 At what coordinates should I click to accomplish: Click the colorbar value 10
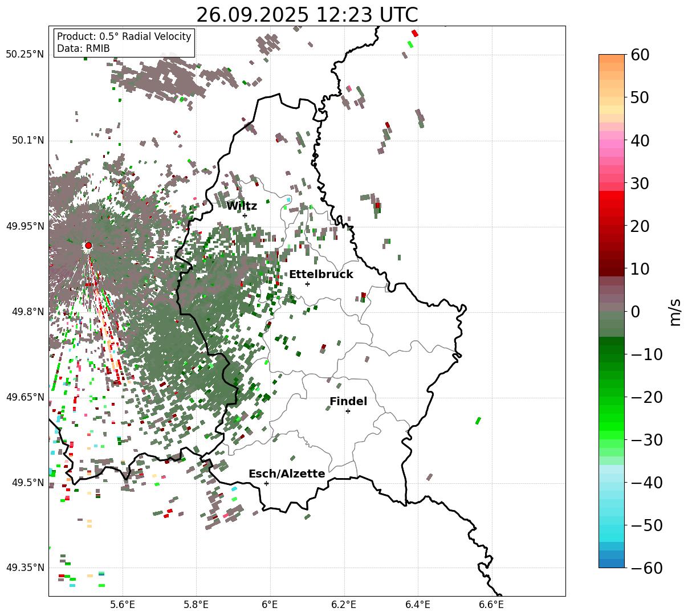639,269
